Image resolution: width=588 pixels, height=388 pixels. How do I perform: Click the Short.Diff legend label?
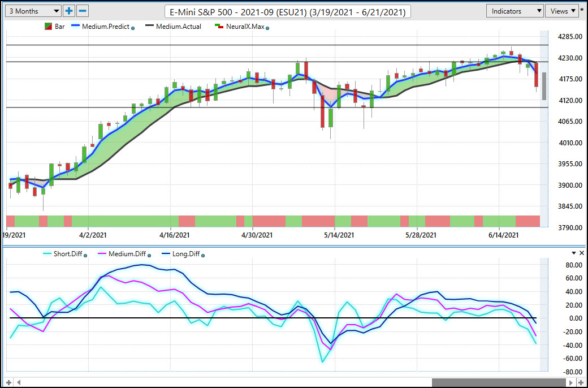click(67, 254)
